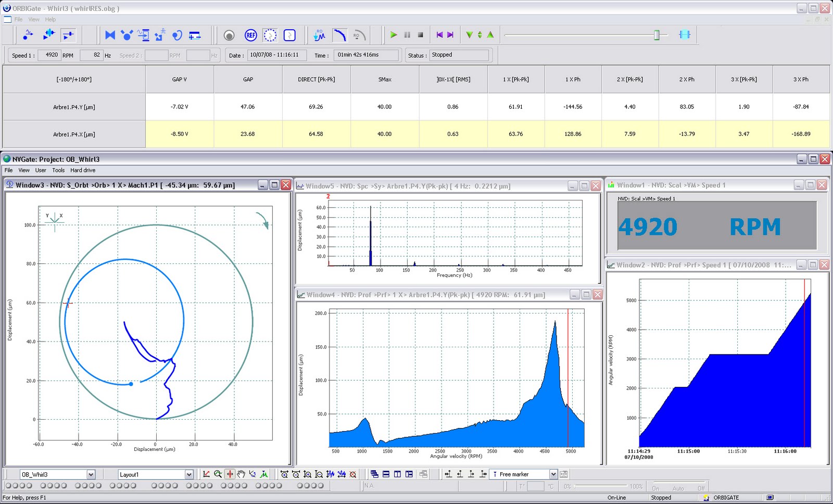The width and height of the screenshot is (833, 504).
Task: Click the green down triangle arrow
Action: coord(469,35)
